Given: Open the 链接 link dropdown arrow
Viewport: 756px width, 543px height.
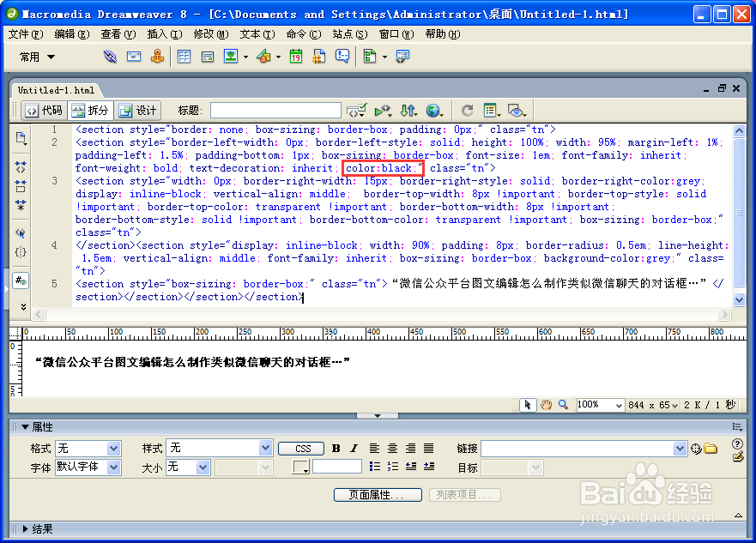Looking at the screenshot, I should (x=680, y=449).
